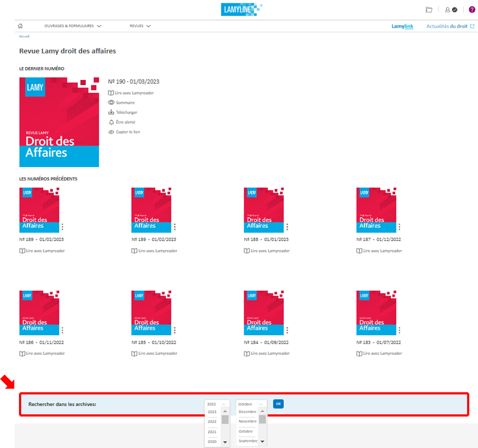Viewport: 478px width, 448px height.
Task: Collapse the month dropdown chevron
Action: point(261,404)
